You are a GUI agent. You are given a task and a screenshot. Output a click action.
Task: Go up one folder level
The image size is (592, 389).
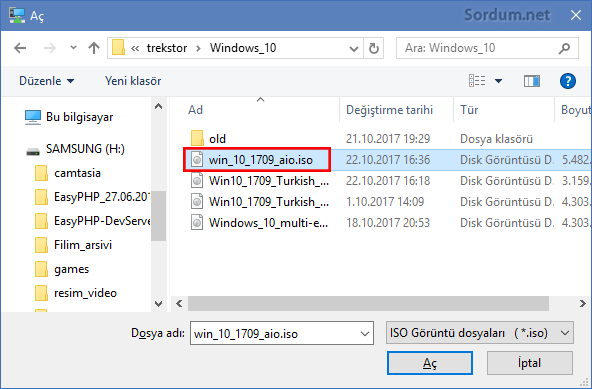click(x=94, y=48)
